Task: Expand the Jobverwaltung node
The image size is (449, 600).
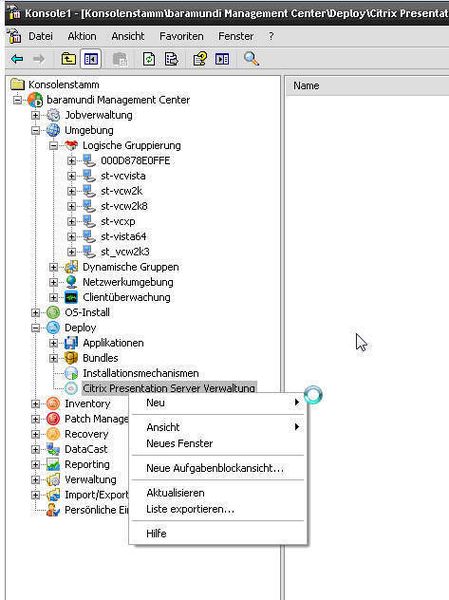Action: click(36, 115)
